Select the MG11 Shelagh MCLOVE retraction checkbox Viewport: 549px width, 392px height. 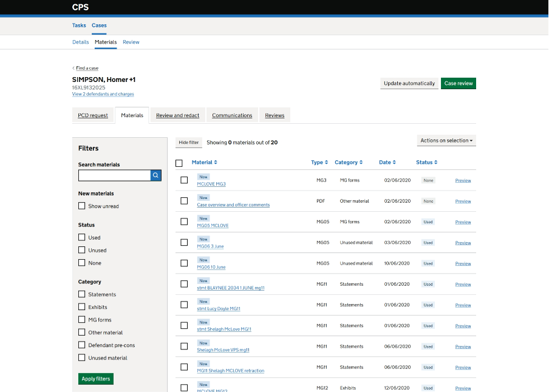[x=184, y=367]
